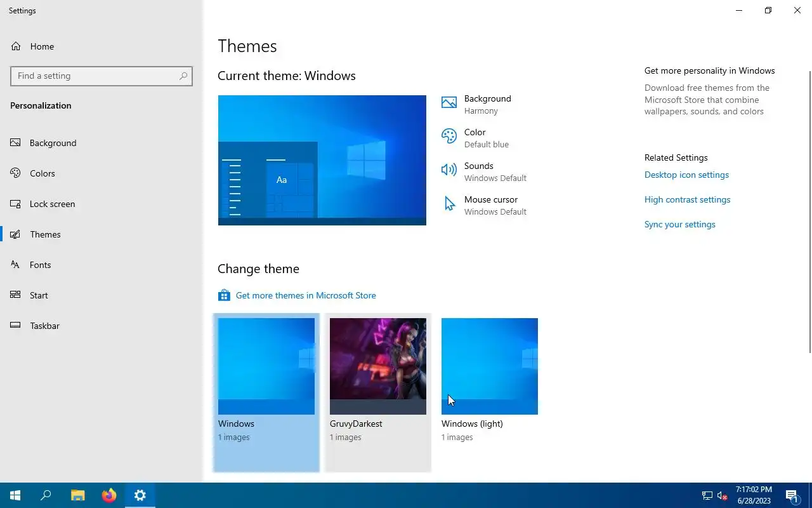Open Lock screen settings page
The image size is (812, 508).
(101, 204)
